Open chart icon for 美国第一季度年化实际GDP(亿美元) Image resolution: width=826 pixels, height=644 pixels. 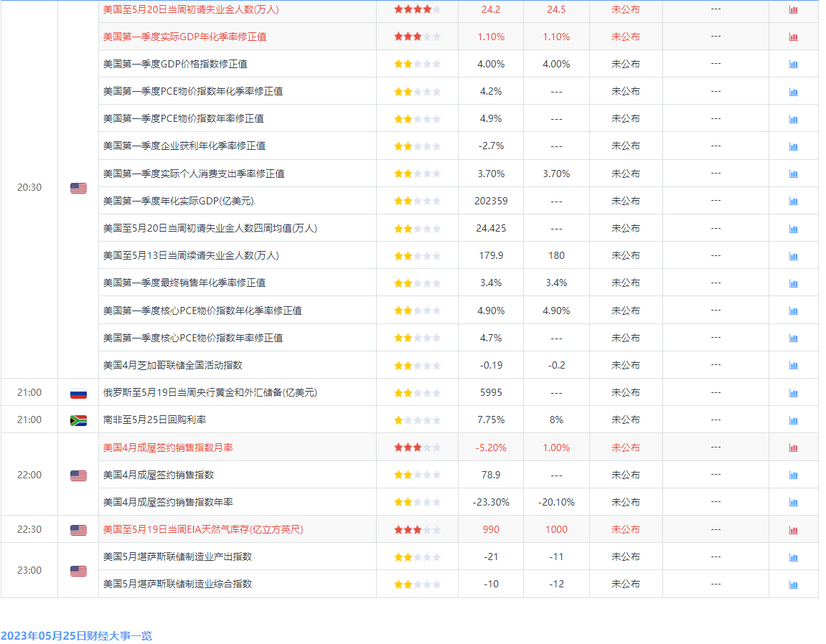793,201
